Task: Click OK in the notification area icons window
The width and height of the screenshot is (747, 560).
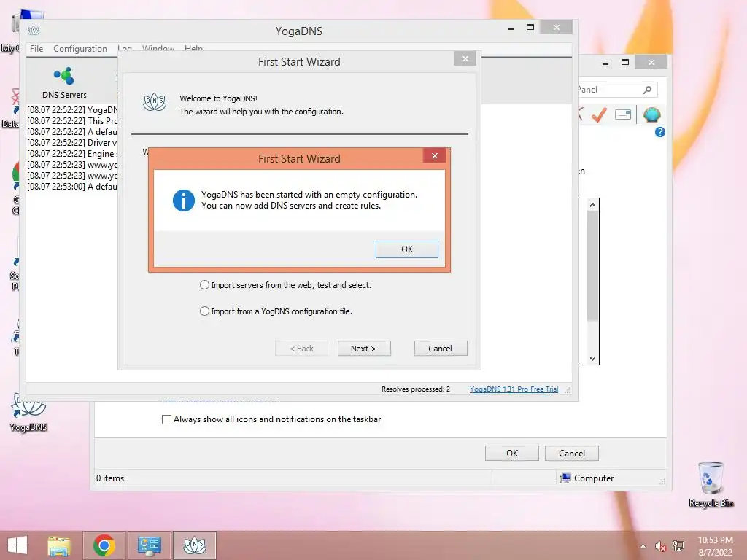Action: (511, 454)
